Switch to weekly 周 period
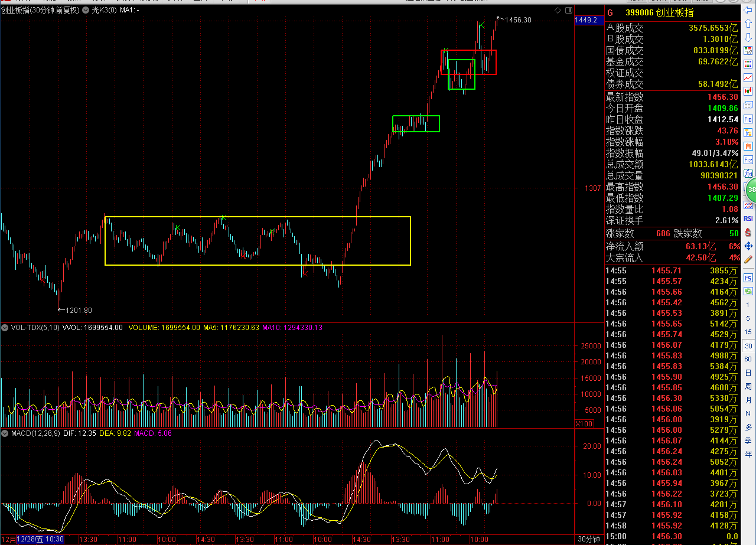This screenshot has height=545, width=756. (x=748, y=386)
